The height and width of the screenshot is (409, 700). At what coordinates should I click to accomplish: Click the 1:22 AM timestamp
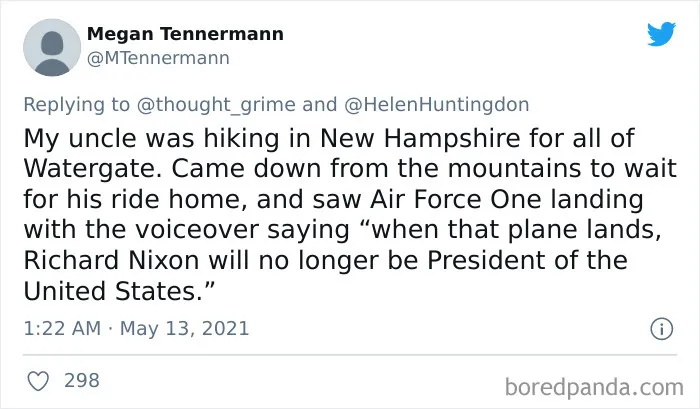[x=62, y=329]
